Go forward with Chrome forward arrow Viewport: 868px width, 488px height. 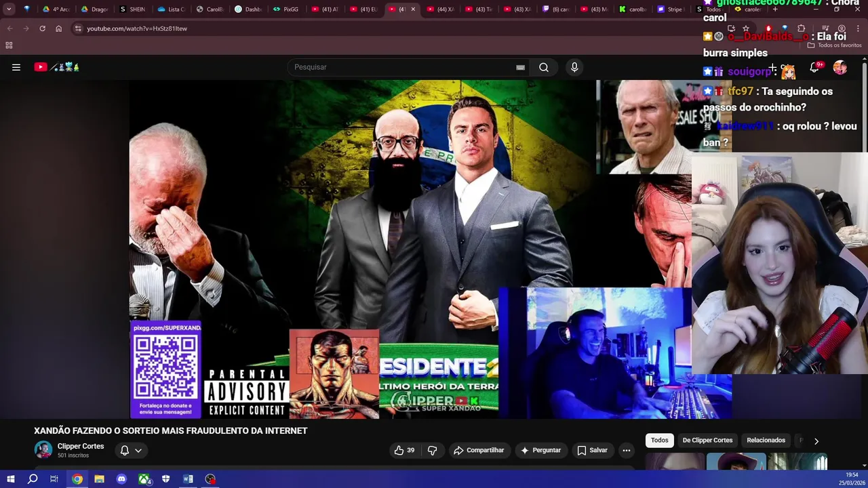pyautogui.click(x=26, y=28)
